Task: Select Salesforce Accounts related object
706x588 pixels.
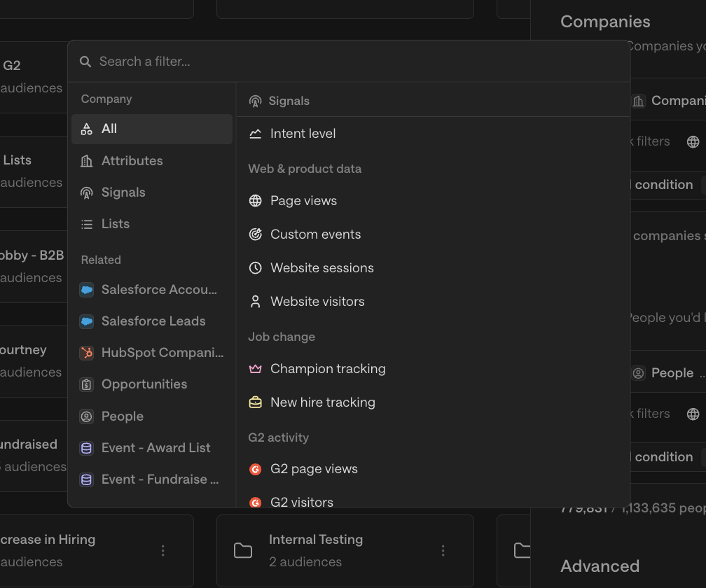Action: point(152,290)
